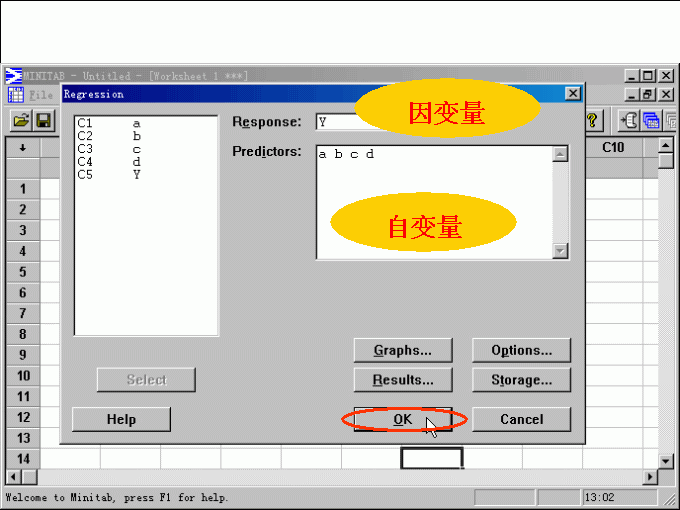Open the Graphs... sub-dialog

point(402,350)
